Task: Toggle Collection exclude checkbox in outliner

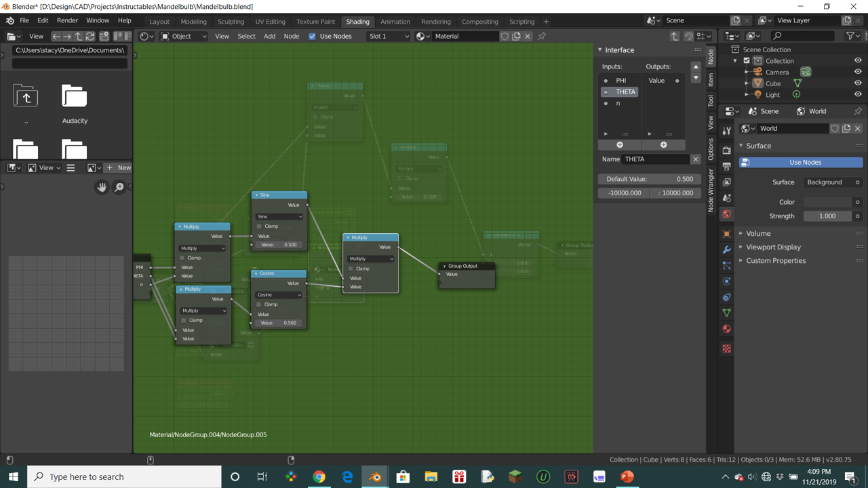Action: (x=747, y=61)
